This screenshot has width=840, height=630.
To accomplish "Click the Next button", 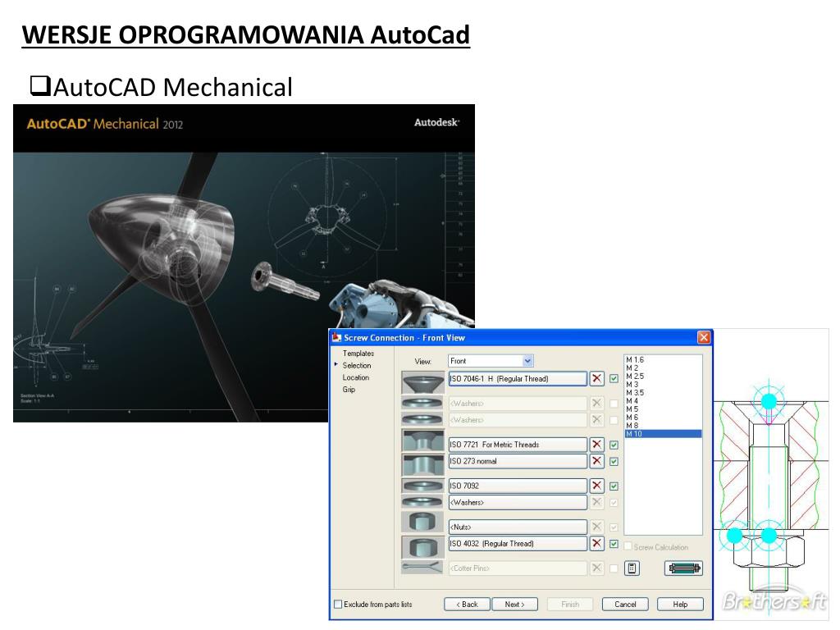I will pyautogui.click(x=514, y=605).
